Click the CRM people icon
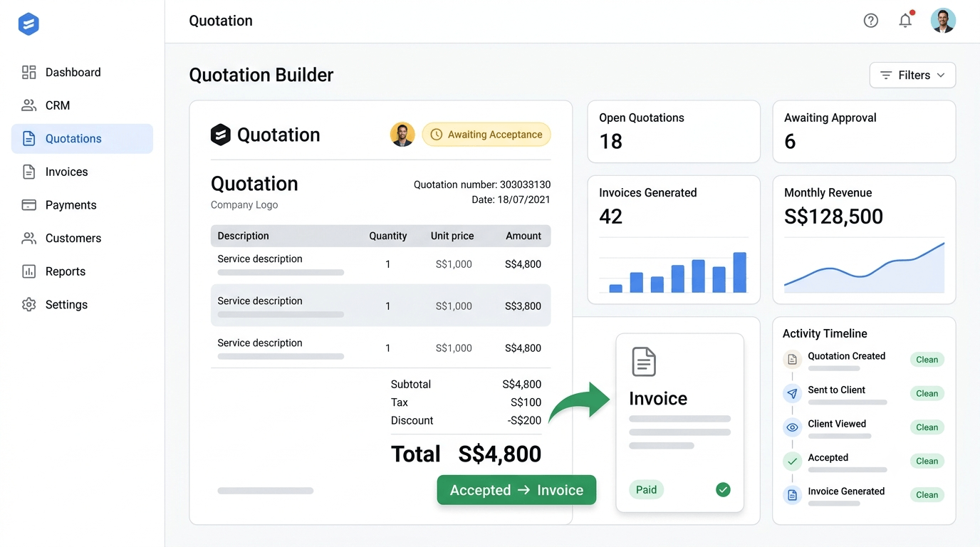The image size is (980, 547). coord(28,105)
